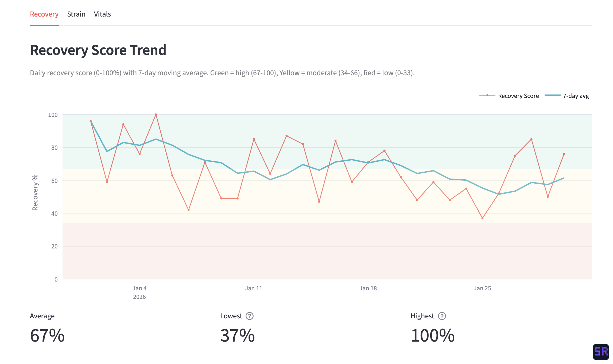Click the first red data point near Jan 2
Image resolution: width=613 pixels, height=364 pixels.
point(91,121)
